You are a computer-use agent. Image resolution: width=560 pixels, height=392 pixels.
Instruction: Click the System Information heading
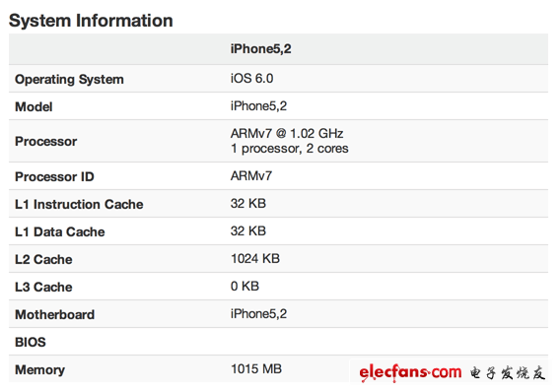(91, 21)
